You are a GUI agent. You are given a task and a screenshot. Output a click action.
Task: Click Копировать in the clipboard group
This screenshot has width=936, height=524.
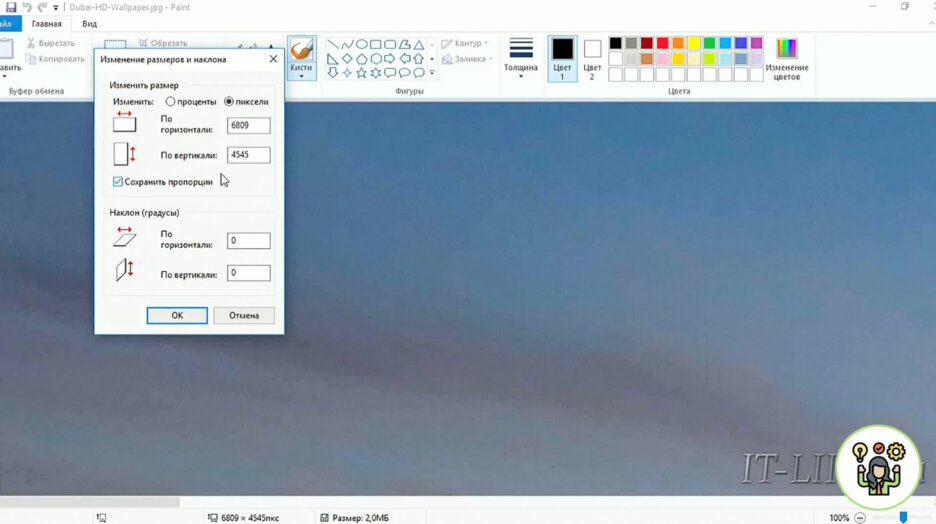[x=55, y=58]
